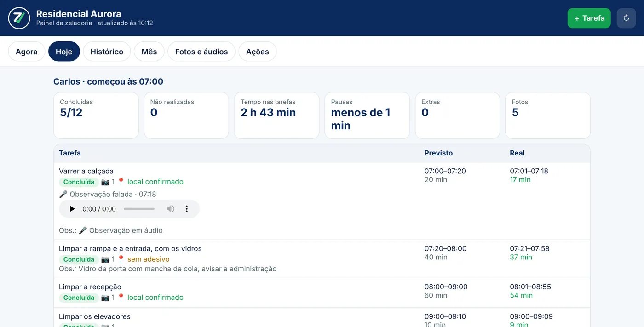Click the 07:00–07:20 planned time

coord(445,171)
